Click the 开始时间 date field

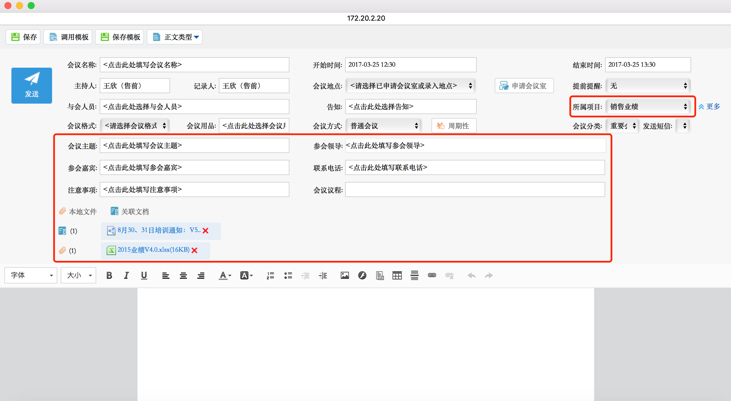coord(411,65)
